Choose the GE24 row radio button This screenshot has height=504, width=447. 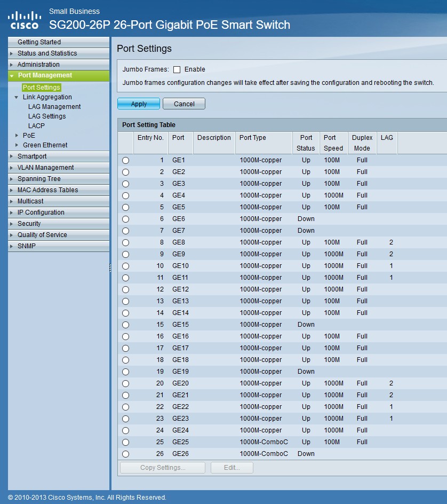tap(125, 430)
